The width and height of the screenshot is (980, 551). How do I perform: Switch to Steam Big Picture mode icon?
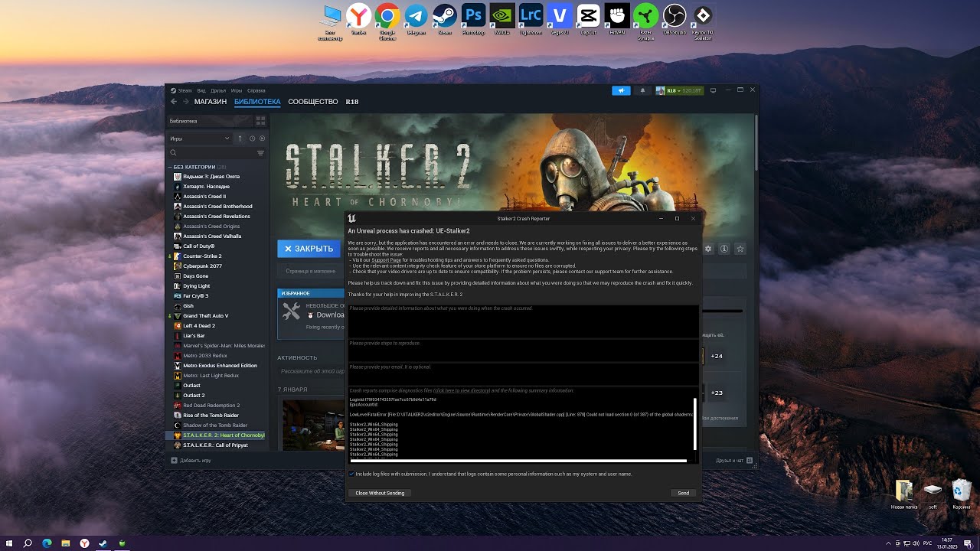pyautogui.click(x=713, y=90)
